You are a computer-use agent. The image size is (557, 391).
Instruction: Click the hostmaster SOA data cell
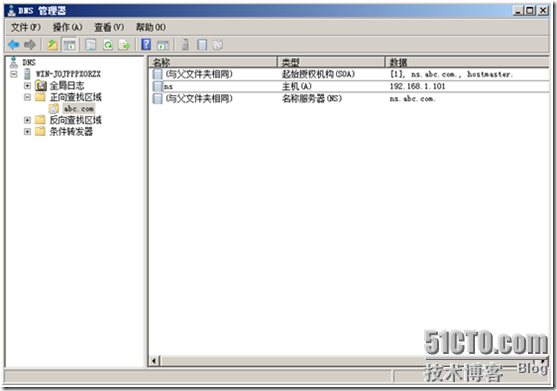point(451,74)
